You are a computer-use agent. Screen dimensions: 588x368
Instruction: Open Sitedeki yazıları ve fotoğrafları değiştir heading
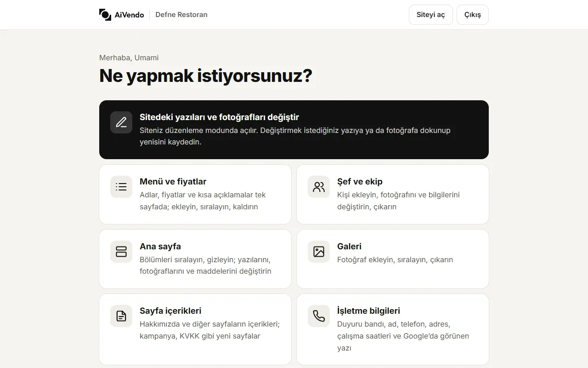pyautogui.click(x=220, y=117)
